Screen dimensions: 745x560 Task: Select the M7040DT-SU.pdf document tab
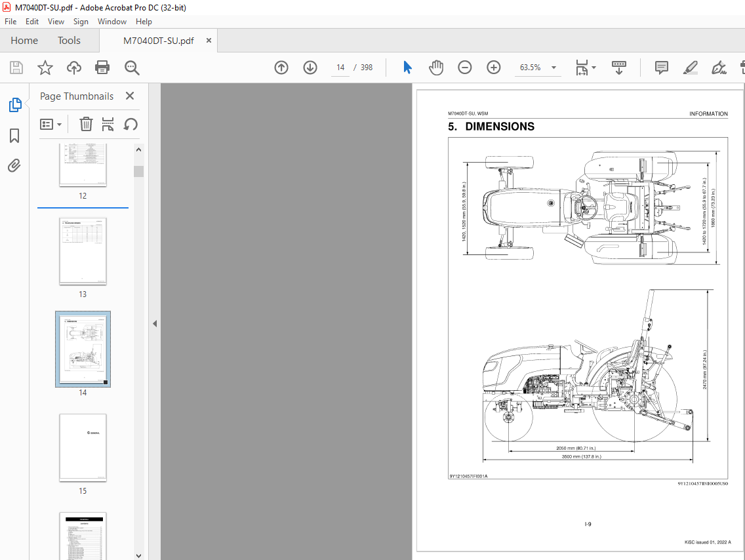point(158,41)
